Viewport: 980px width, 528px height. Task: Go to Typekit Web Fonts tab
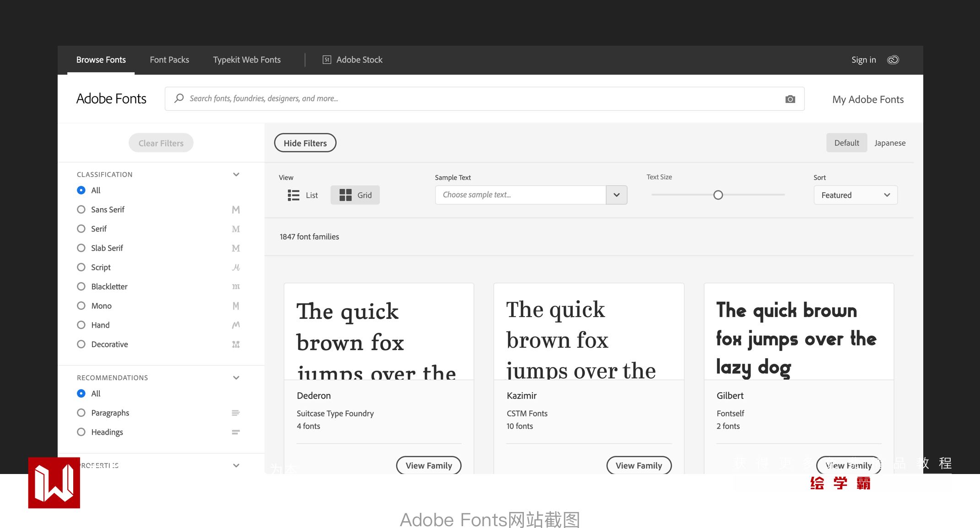(x=247, y=60)
